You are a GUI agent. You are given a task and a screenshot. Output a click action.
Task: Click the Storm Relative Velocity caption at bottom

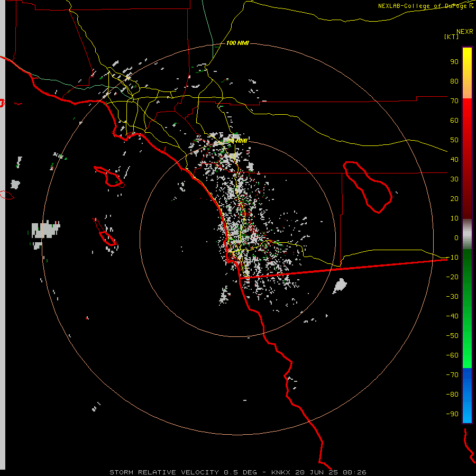pyautogui.click(x=237, y=472)
